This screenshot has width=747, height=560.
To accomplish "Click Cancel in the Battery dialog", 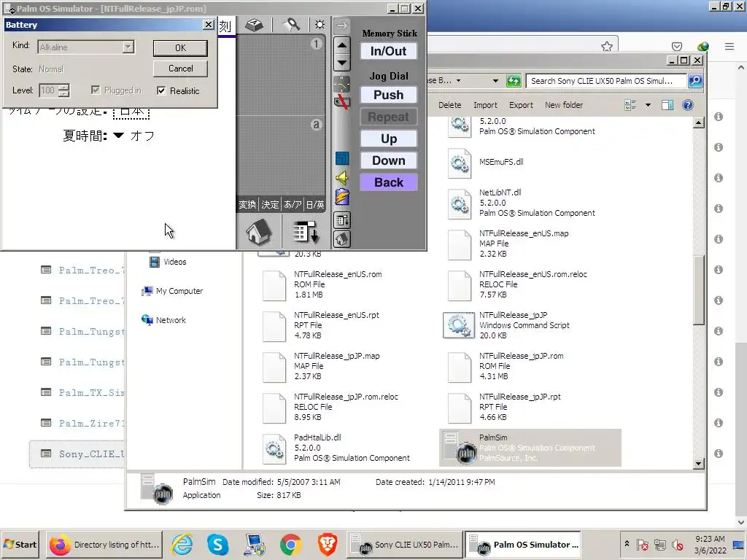I will [180, 69].
